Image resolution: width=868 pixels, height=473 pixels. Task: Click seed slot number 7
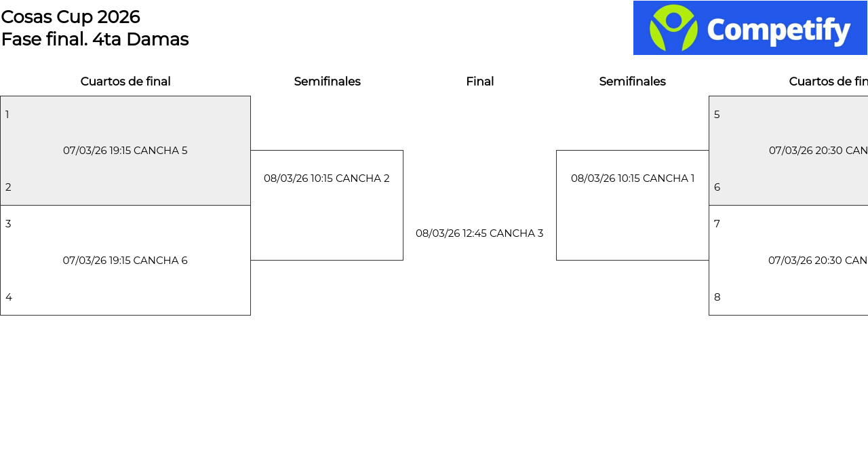click(x=717, y=224)
